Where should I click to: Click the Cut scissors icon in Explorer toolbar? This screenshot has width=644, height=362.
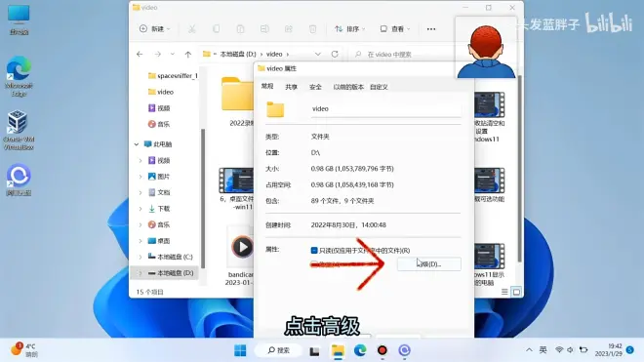click(192, 28)
